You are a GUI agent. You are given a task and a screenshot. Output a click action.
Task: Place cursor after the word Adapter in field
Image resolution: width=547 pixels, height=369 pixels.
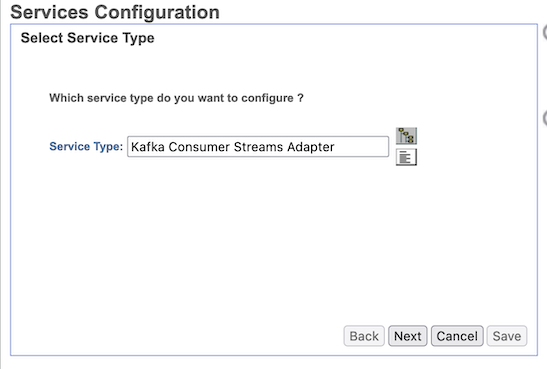pyautogui.click(x=336, y=147)
